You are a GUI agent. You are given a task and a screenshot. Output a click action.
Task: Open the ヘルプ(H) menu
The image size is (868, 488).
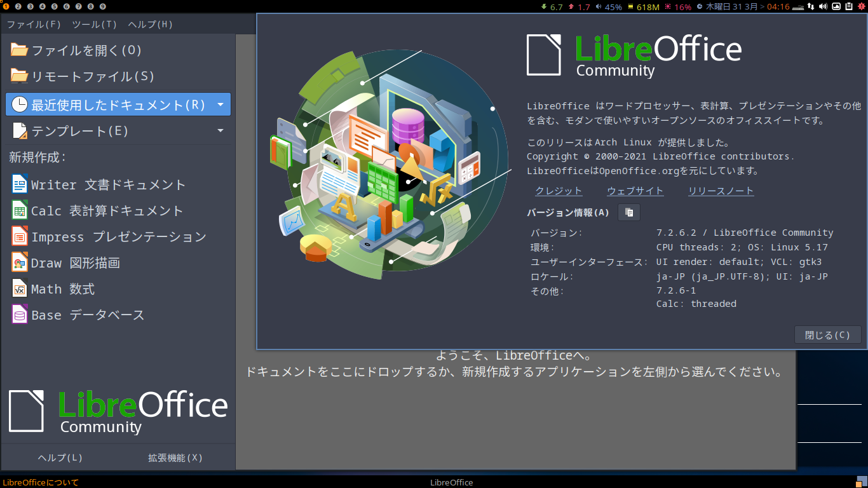[150, 24]
